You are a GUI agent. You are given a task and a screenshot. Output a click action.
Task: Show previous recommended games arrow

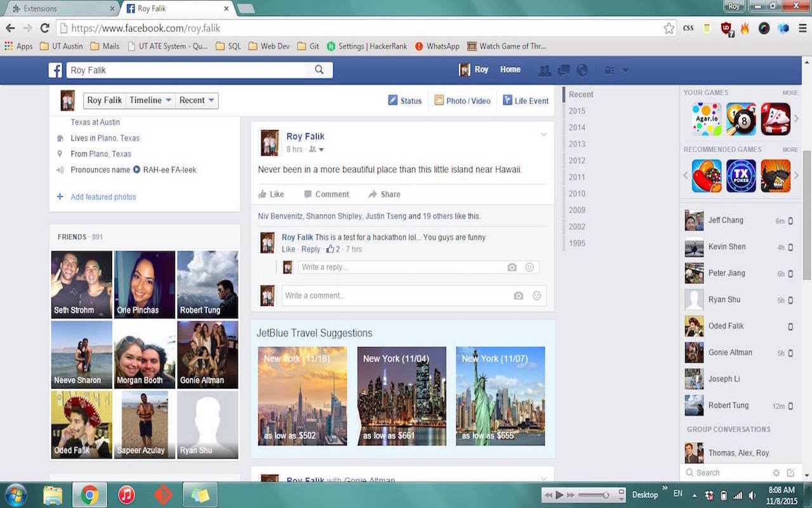(x=685, y=176)
